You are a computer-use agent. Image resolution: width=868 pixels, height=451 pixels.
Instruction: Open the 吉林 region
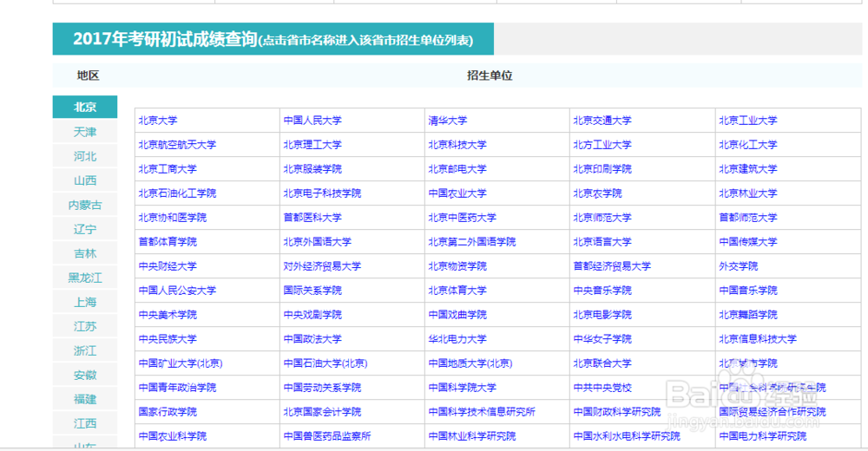[x=85, y=253]
